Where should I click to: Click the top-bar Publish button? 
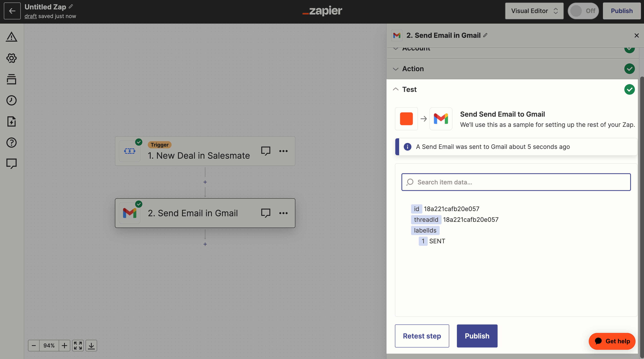click(x=622, y=11)
